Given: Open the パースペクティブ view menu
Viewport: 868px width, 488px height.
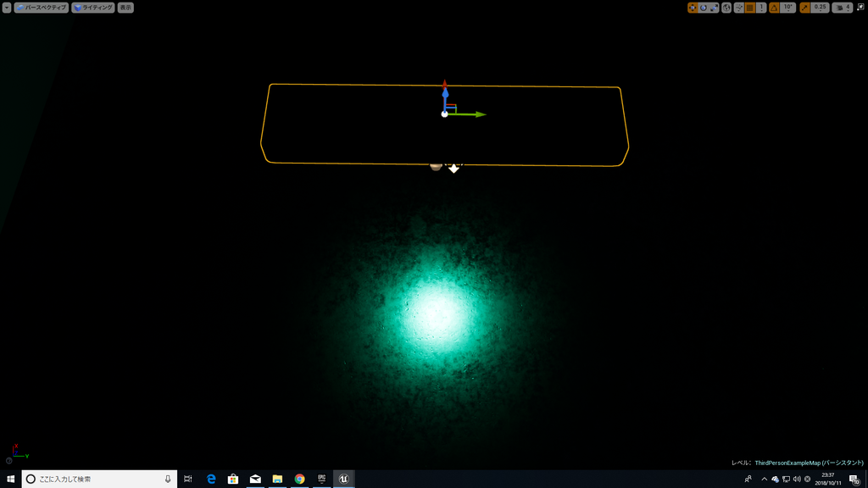Looking at the screenshot, I should pos(41,7).
